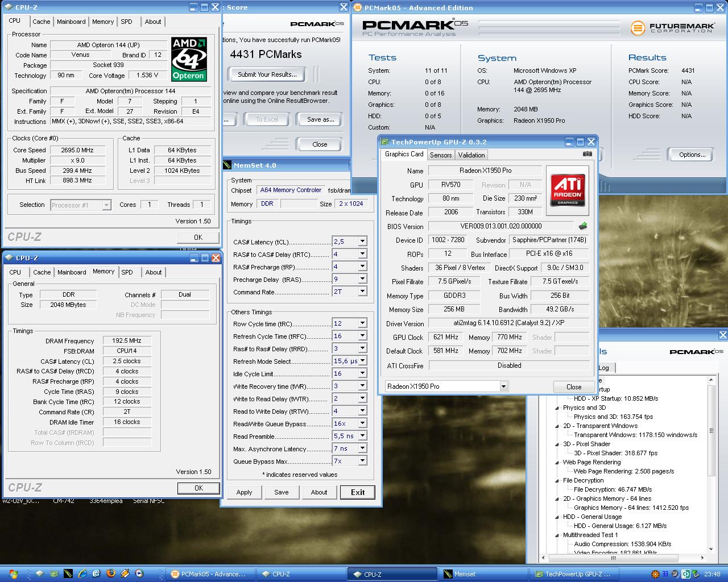This screenshot has height=582, width=728.
Task: Open the SPD tab in the lower CPU-Z window
Action: 127,272
